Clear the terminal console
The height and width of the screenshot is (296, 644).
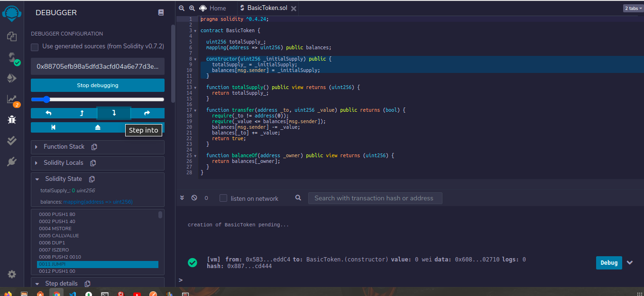194,198
